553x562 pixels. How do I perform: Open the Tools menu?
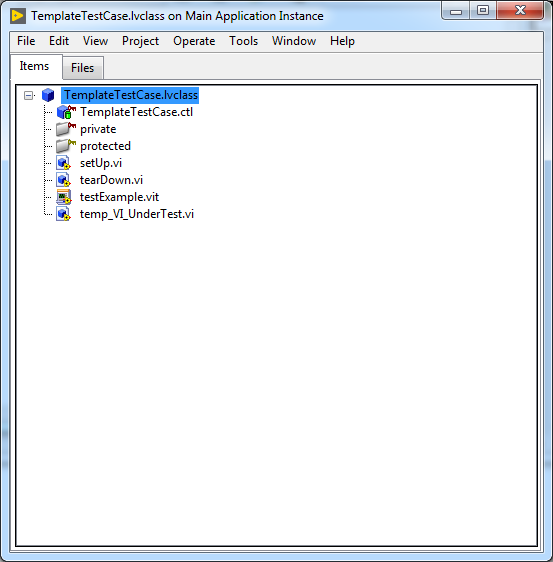(244, 41)
